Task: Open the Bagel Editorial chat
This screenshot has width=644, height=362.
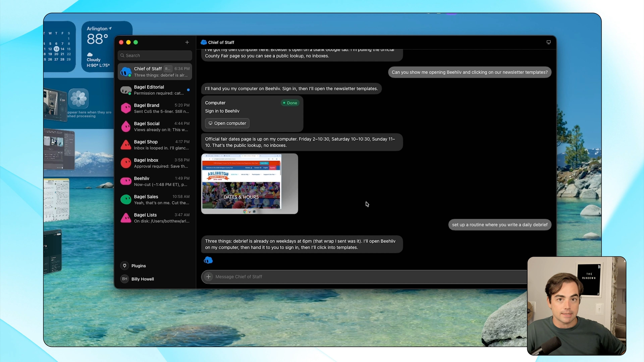Action: pyautogui.click(x=155, y=90)
